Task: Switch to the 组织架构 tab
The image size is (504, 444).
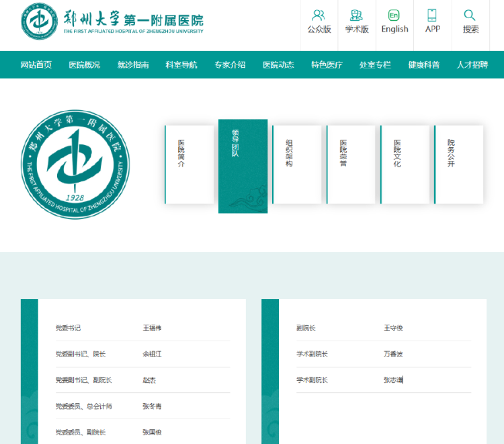Action: coord(296,165)
